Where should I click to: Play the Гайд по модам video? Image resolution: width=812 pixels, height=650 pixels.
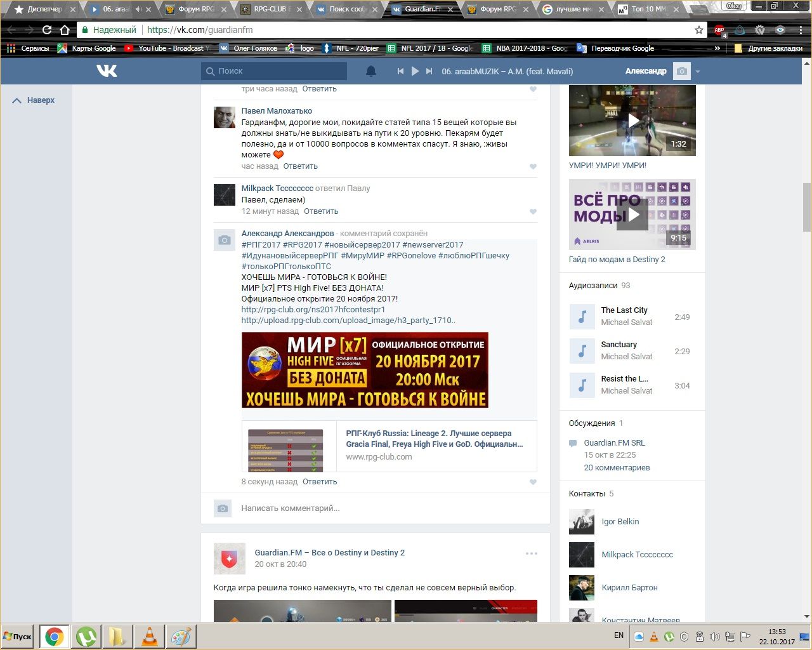click(632, 215)
